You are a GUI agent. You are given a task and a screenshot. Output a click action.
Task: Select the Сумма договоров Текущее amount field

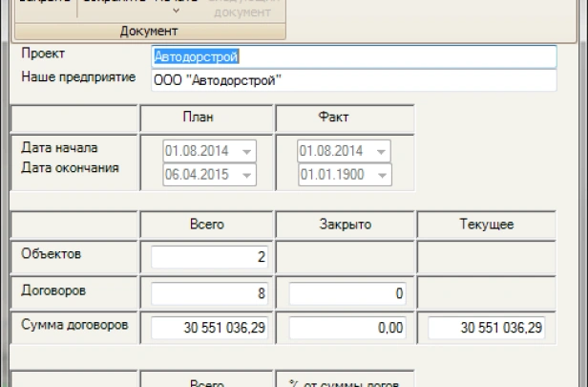pos(487,328)
